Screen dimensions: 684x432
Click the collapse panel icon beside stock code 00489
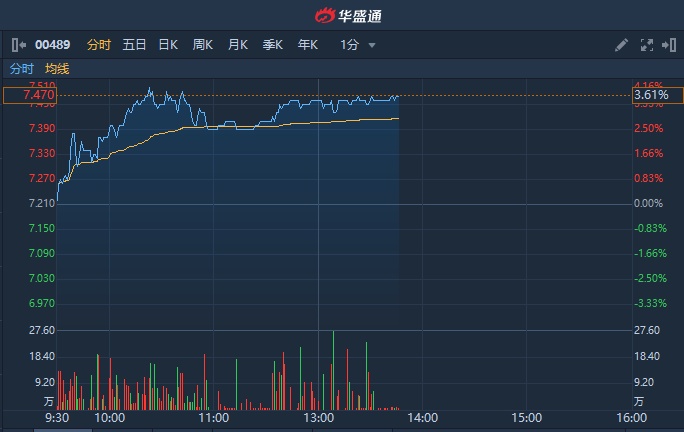[x=17, y=45]
